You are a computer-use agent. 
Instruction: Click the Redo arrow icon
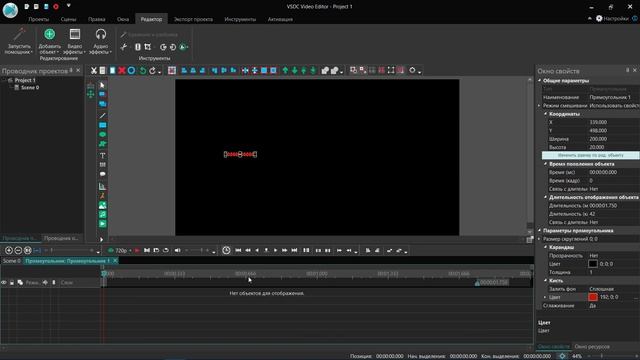point(152,71)
